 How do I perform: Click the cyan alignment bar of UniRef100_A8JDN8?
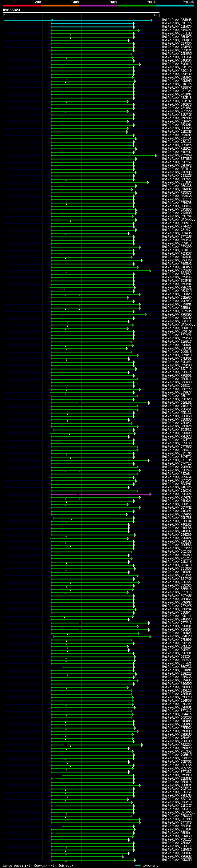pyautogui.click(x=78, y=20)
